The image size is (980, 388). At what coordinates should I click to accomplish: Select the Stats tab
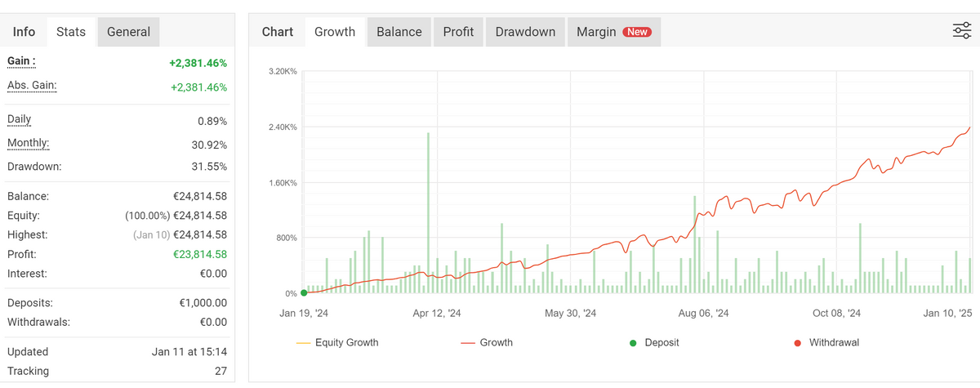pos(71,32)
